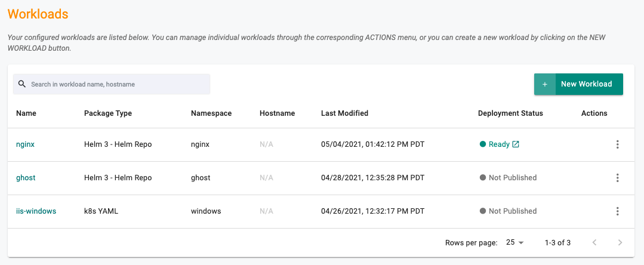The height and width of the screenshot is (265, 644).
Task: Open actions menu for nginx workload
Action: [x=617, y=144]
